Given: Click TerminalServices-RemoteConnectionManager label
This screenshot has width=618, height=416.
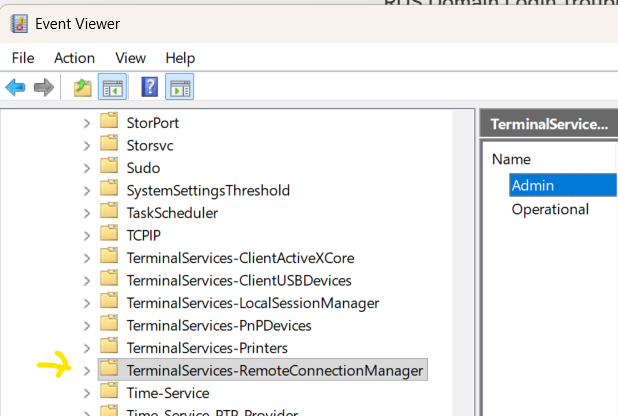Looking at the screenshot, I should pos(275,370).
